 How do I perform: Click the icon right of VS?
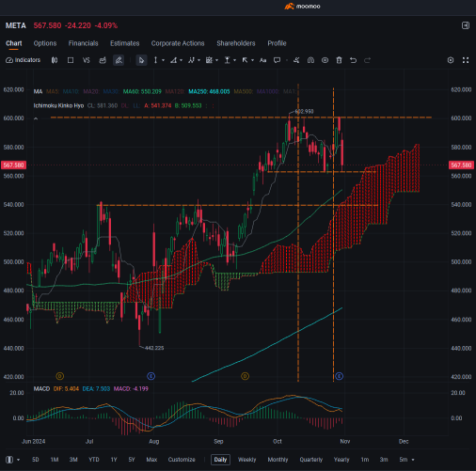point(103,60)
